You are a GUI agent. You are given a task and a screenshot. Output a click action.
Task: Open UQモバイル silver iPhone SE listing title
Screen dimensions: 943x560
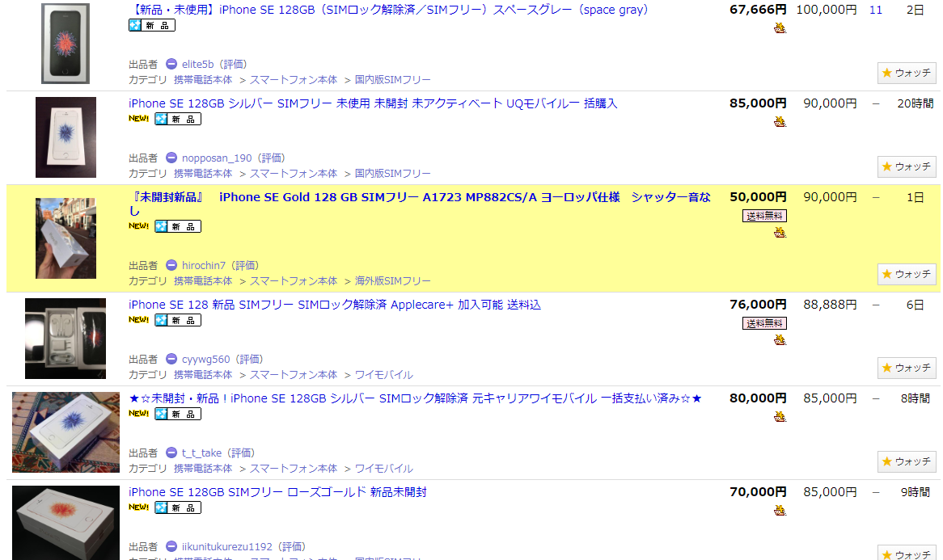[x=373, y=103]
